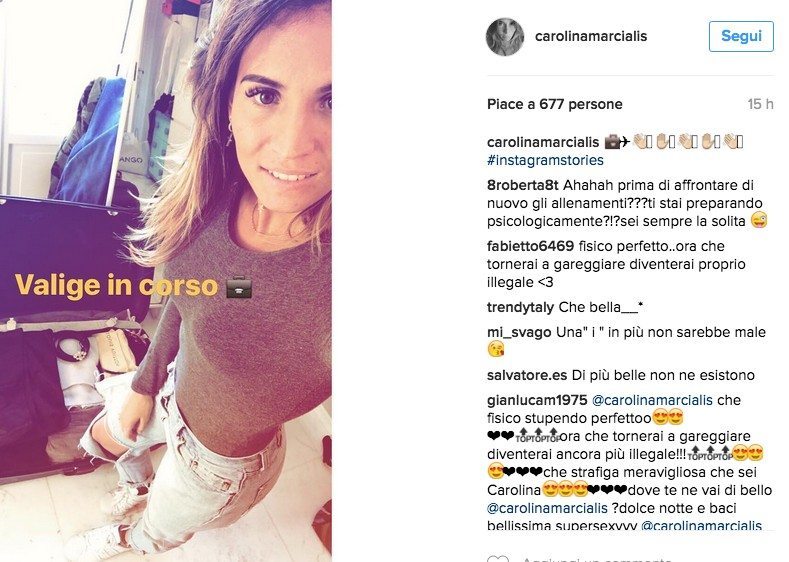This screenshot has height=562, width=789.
Task: Open the #instagramstories hashtag
Action: [545, 160]
